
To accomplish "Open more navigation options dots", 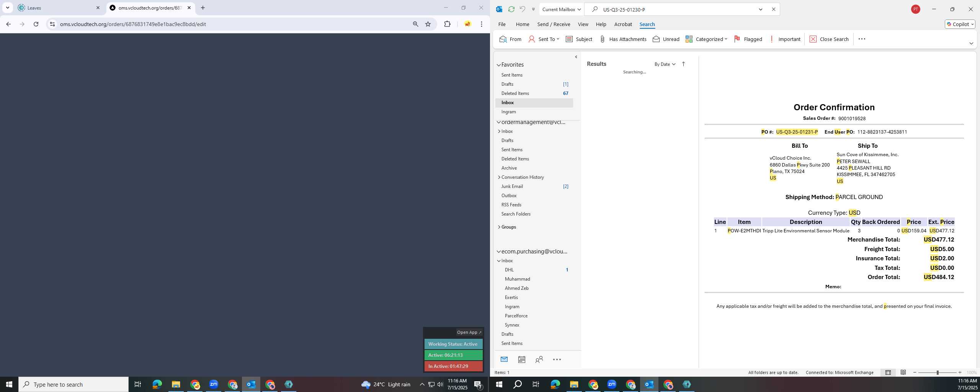I will pos(557,359).
